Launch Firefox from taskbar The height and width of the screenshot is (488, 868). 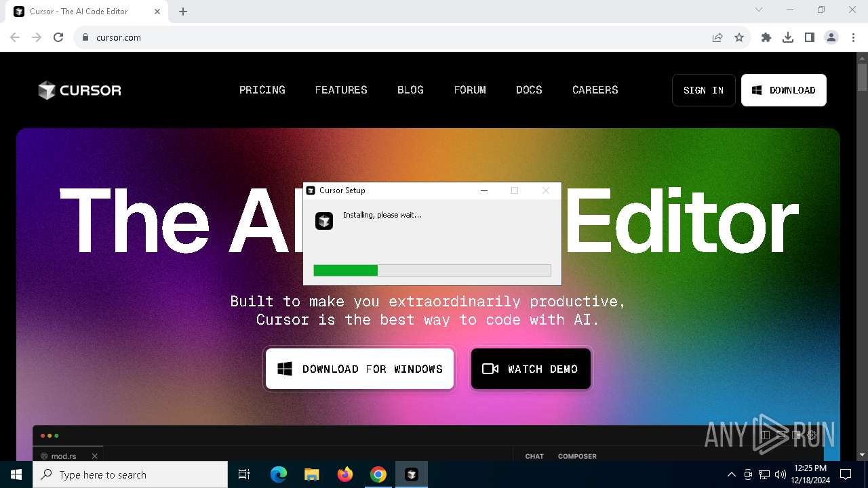point(344,474)
